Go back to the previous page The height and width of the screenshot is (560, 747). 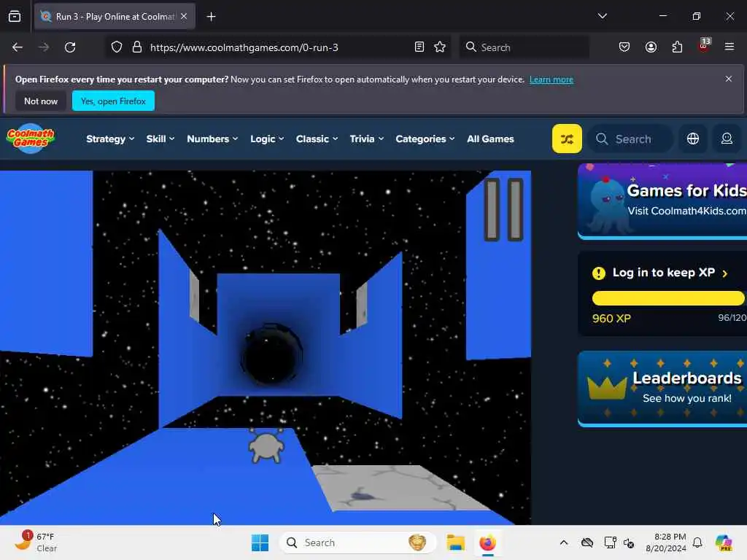(18, 47)
